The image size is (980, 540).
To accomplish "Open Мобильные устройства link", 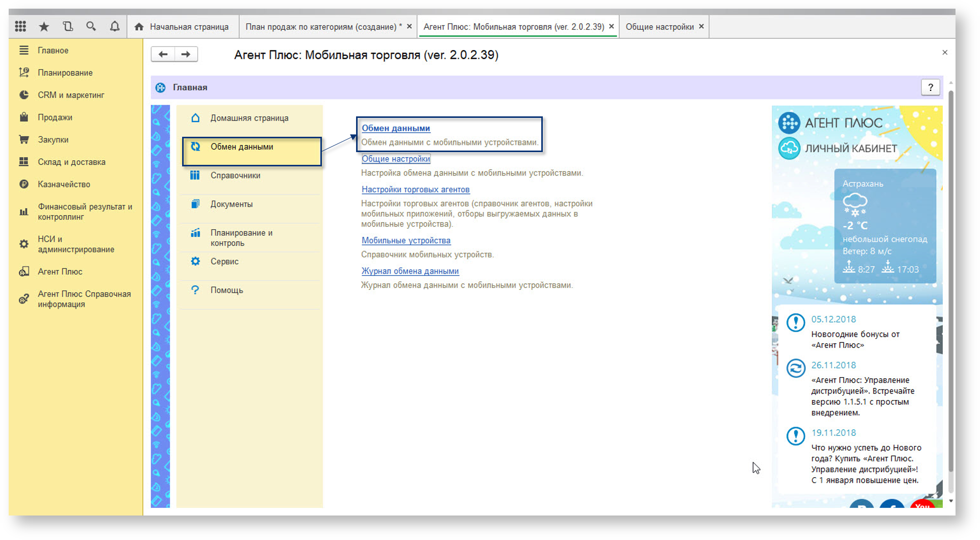I will click(406, 240).
